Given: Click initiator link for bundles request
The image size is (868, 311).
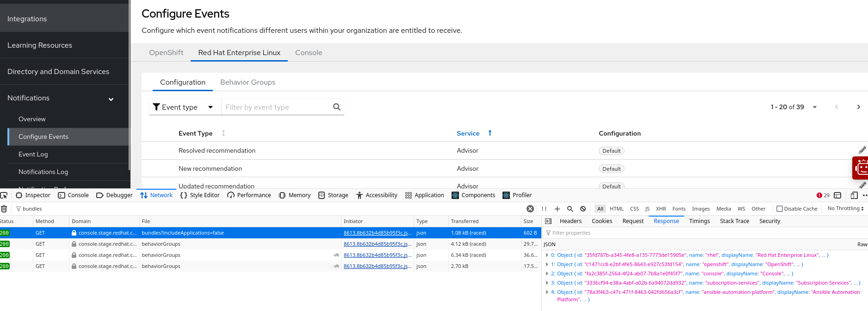Looking at the screenshot, I should (377, 233).
